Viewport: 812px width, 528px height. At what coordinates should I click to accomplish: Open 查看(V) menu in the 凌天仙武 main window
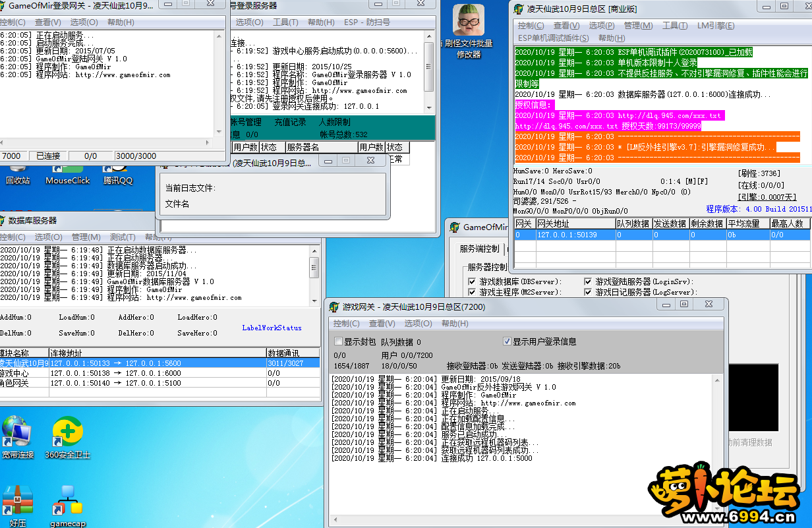click(567, 26)
